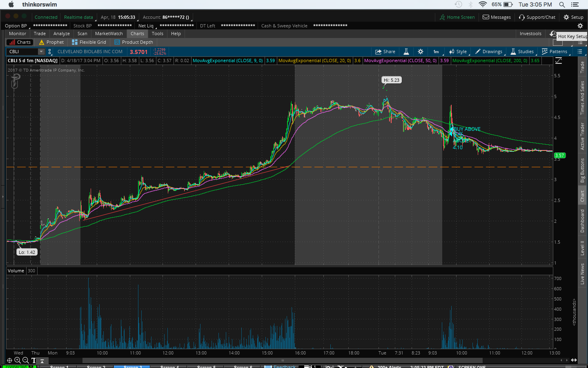The image size is (588, 368).
Task: Open the MarketWatch tab
Action: (109, 34)
